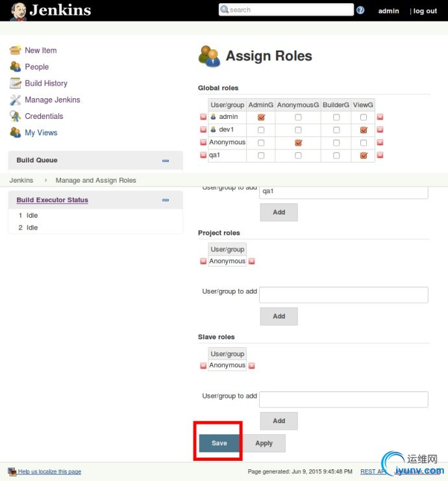Click the Build History notepad icon
Viewport: 448px width, 481px height.
(x=16, y=83)
